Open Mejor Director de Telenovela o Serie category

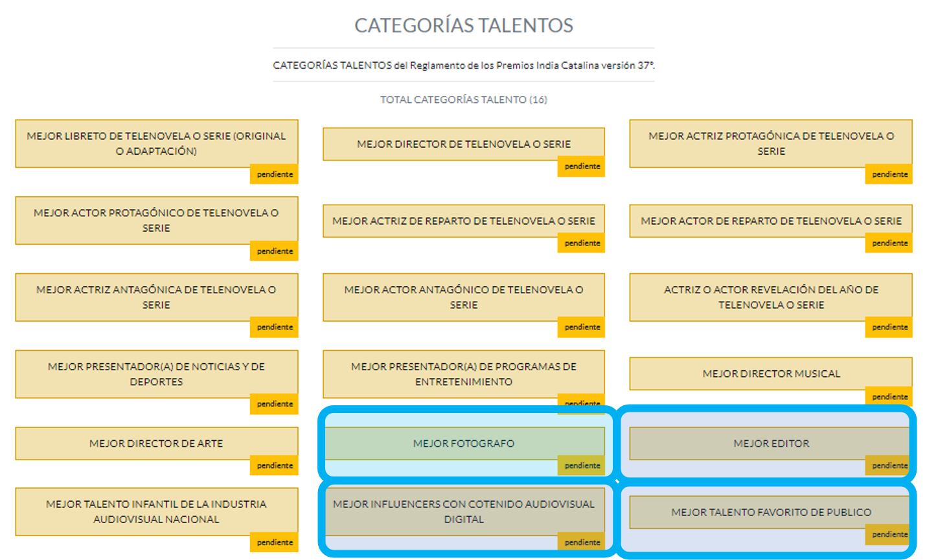click(x=464, y=144)
